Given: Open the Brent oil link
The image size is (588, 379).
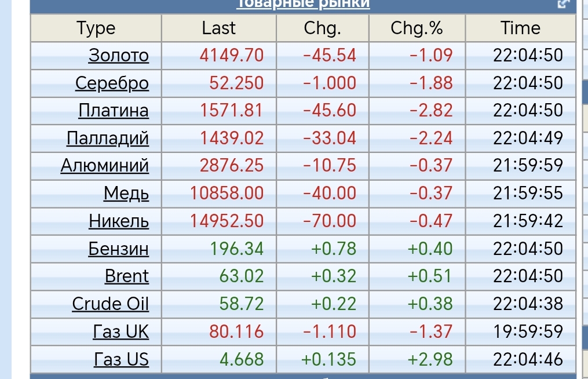Looking at the screenshot, I should [127, 276].
